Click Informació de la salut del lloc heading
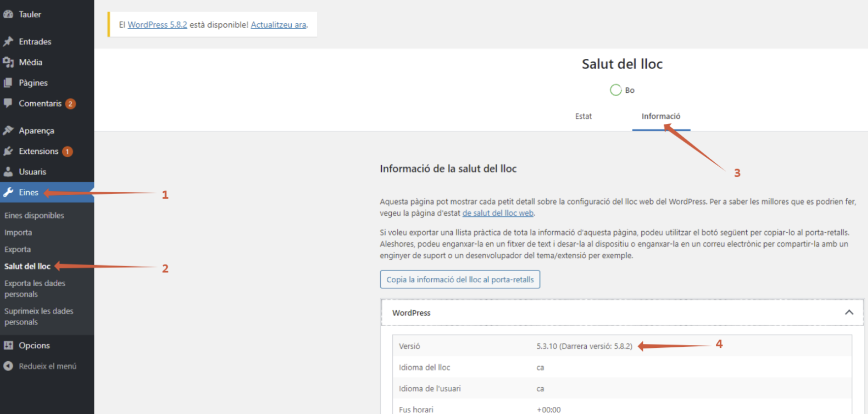Screen dimensions: 868x414 click(448, 168)
